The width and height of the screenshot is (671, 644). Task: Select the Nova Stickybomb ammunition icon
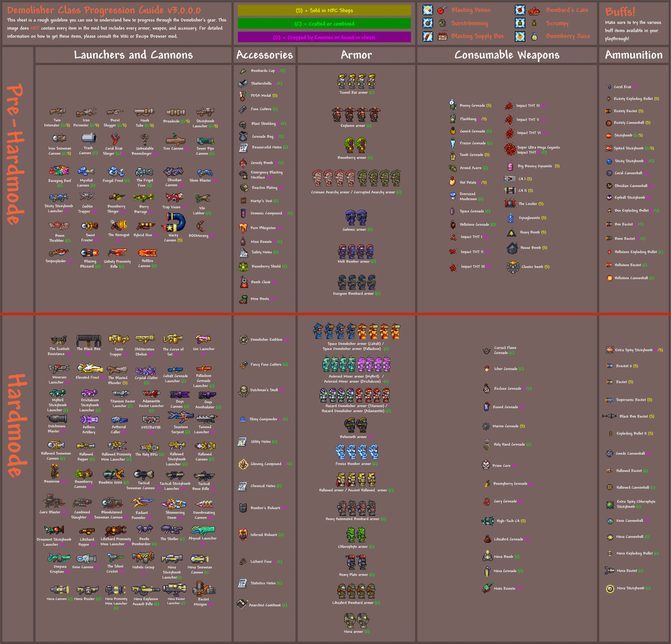tap(611, 588)
